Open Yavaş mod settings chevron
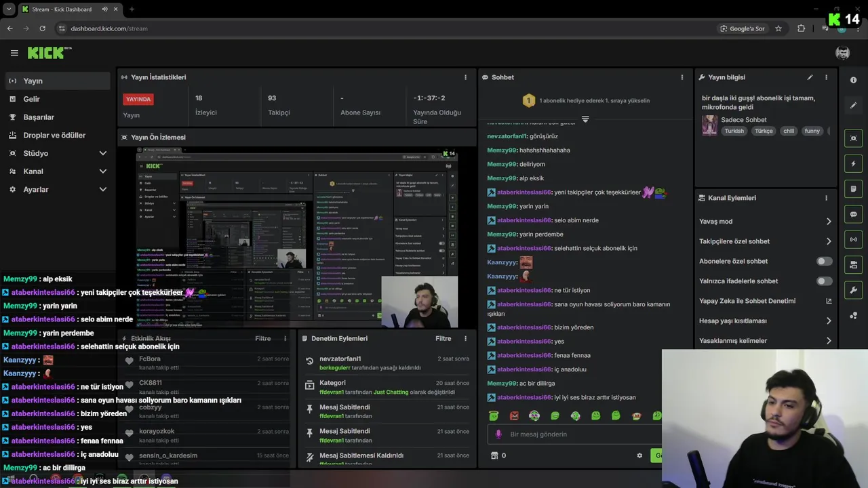Image resolution: width=868 pixels, height=488 pixels. click(x=829, y=222)
